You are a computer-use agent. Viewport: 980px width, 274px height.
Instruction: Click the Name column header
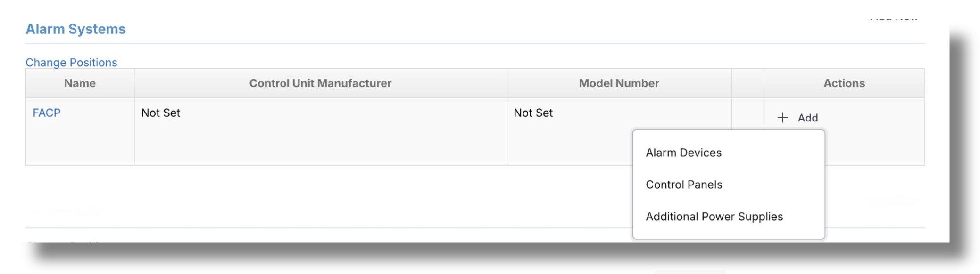click(80, 83)
